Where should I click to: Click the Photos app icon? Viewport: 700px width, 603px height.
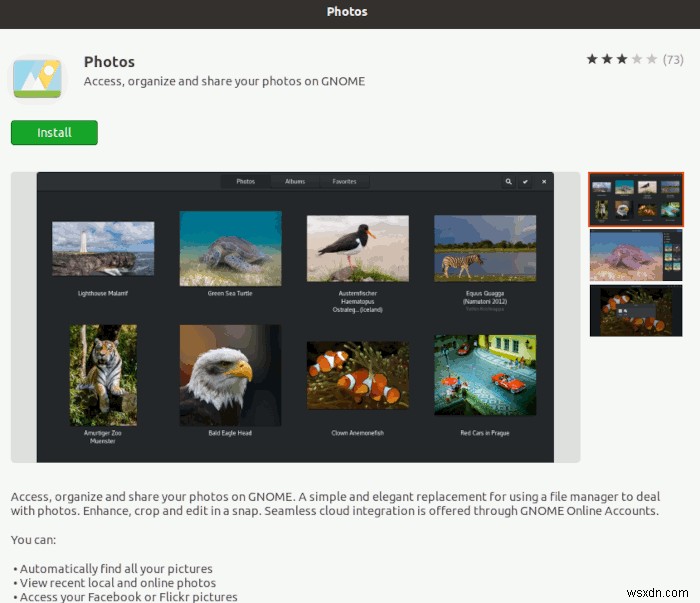[38, 79]
